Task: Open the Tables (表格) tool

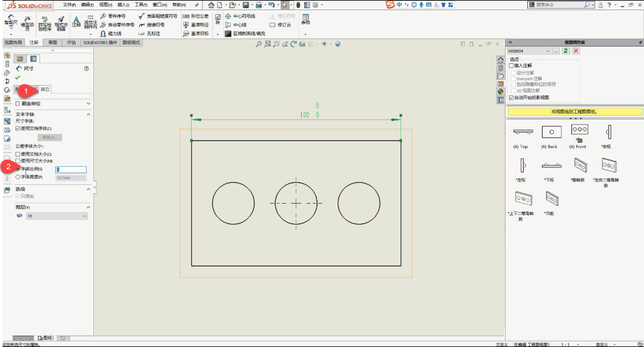Action: (x=305, y=19)
